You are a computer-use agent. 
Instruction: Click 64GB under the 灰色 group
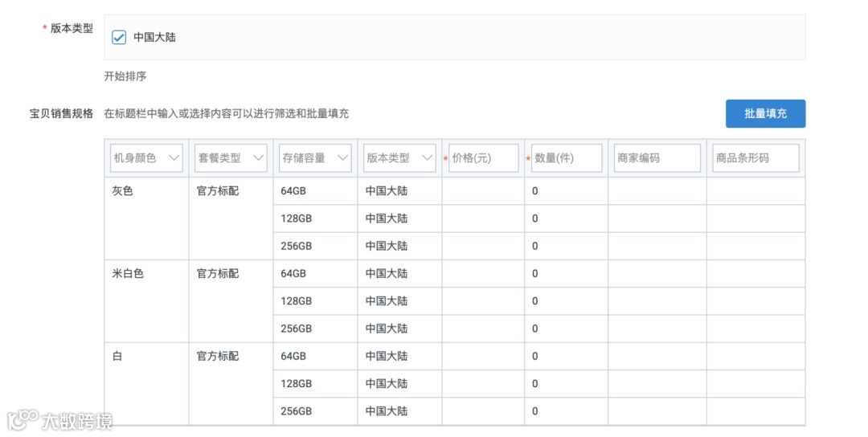coord(293,191)
